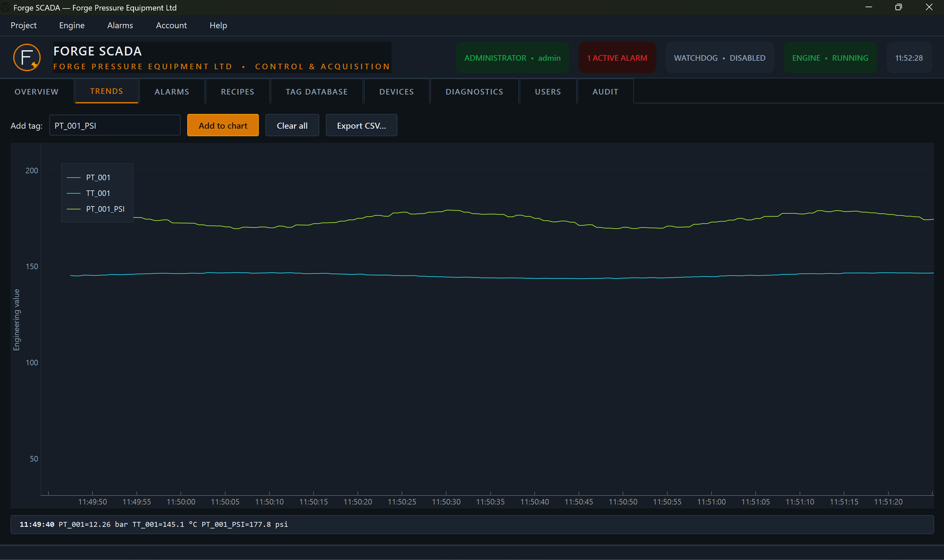
Task: Click the Forge SCADA logo icon
Action: [27, 57]
